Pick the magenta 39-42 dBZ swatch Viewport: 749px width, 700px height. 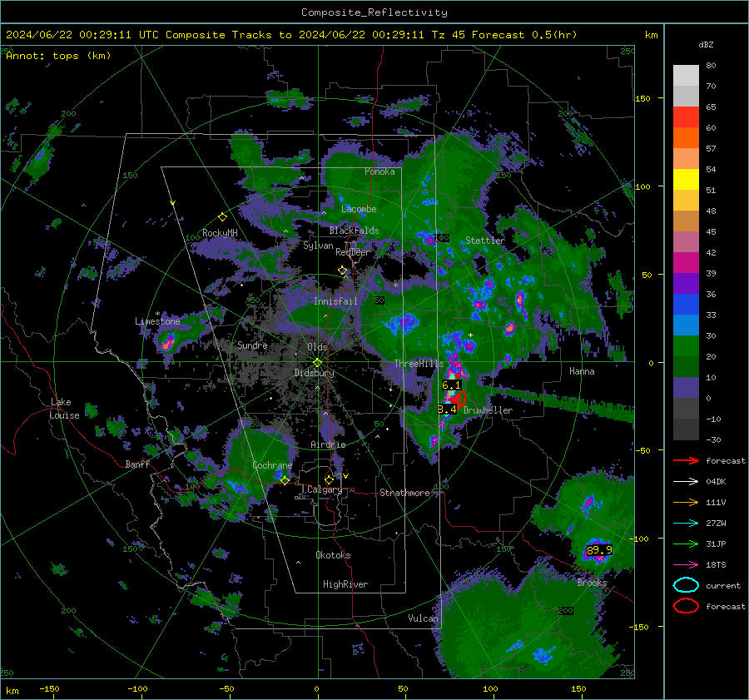pos(686,263)
